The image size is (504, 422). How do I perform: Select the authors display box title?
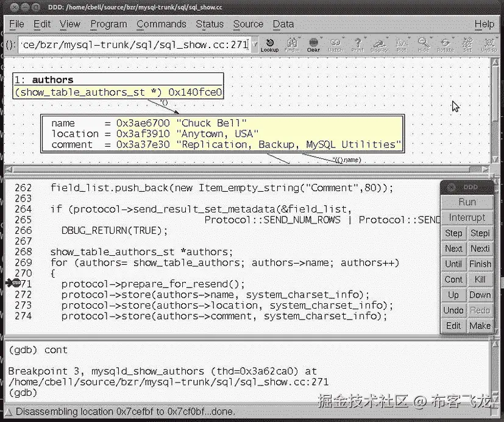pos(118,80)
